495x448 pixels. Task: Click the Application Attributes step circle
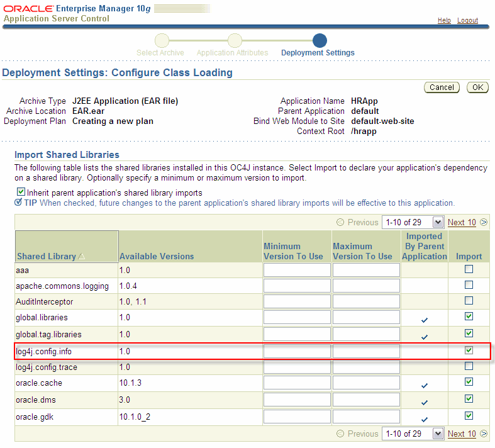pyautogui.click(x=235, y=40)
